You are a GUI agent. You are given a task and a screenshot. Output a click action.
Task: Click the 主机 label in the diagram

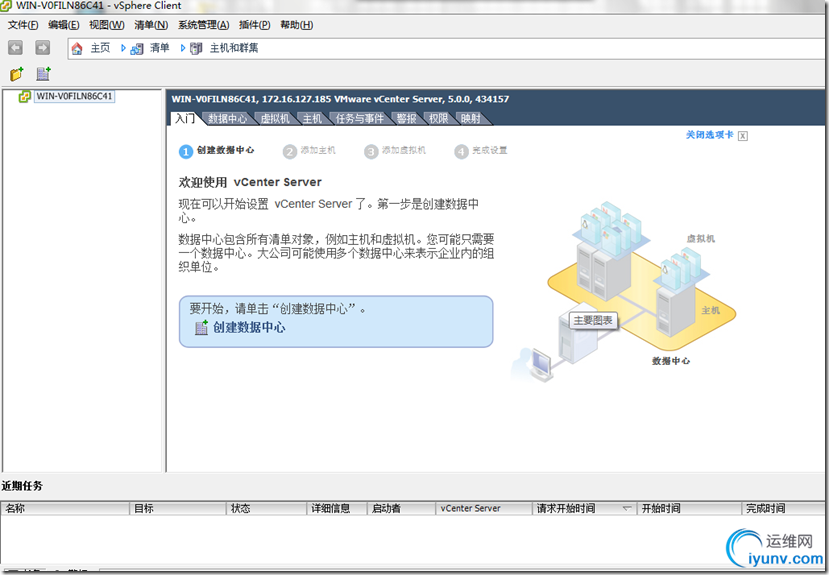pyautogui.click(x=711, y=310)
